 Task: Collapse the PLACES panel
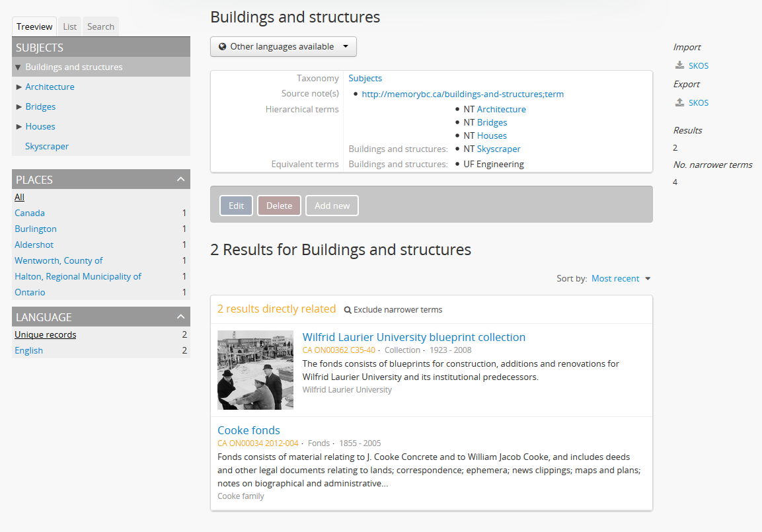pos(180,178)
